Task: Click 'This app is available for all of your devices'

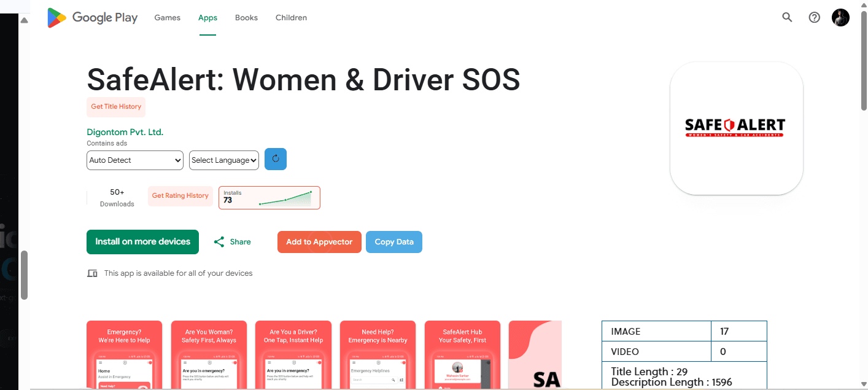Action: (x=178, y=273)
